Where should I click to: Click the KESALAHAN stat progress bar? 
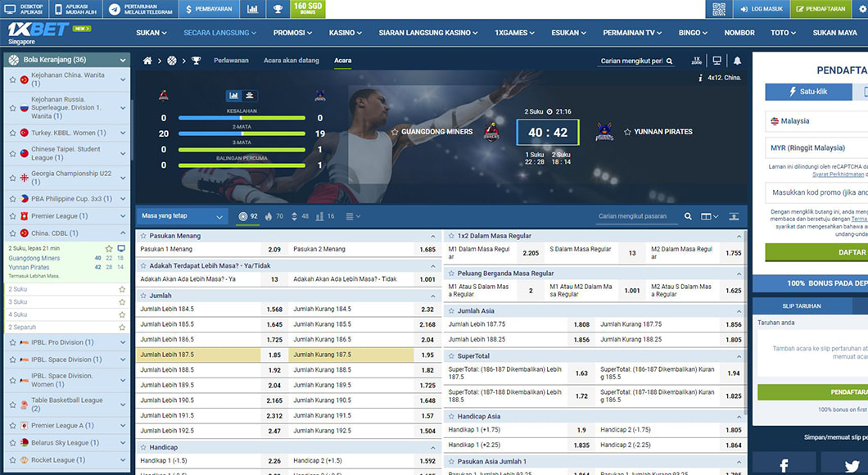[242, 118]
